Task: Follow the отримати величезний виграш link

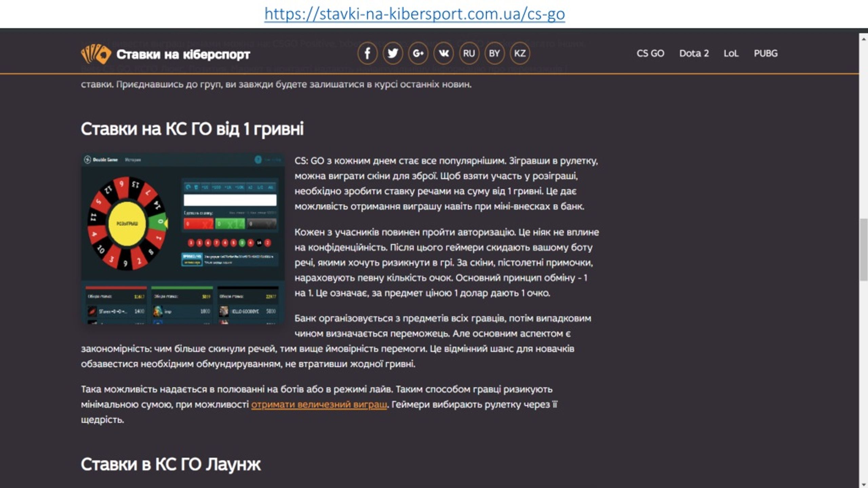Action: 319,405
